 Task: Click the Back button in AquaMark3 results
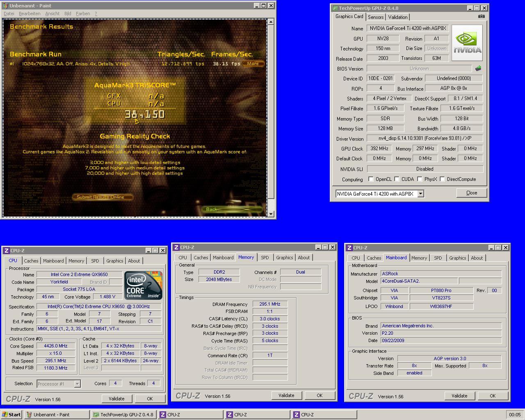pos(232,209)
